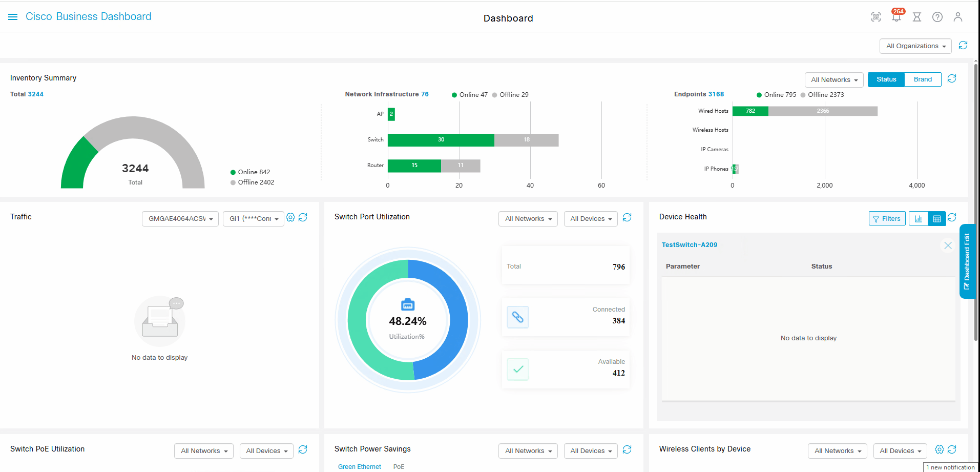The height and width of the screenshot is (472, 980).
Task: Open Switch Power Savings All Devices dropdown
Action: pos(591,451)
